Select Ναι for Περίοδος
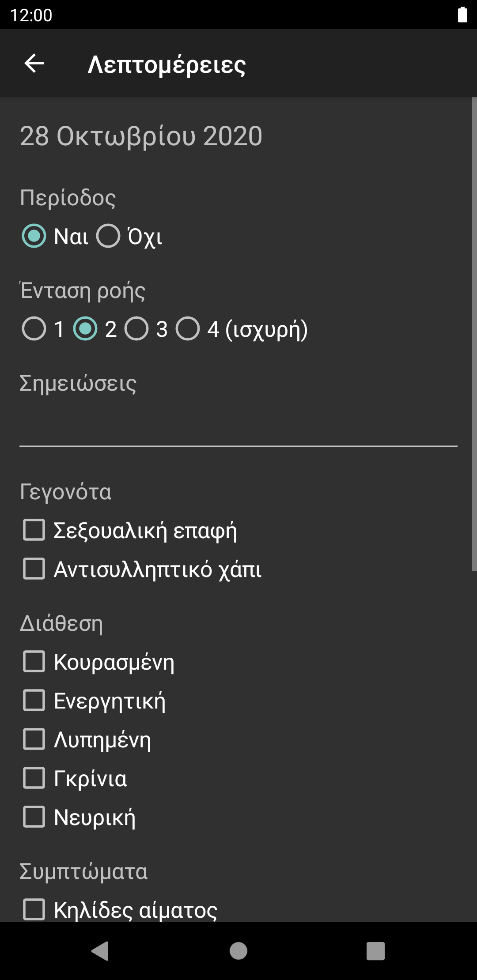477x980 pixels. tap(34, 236)
